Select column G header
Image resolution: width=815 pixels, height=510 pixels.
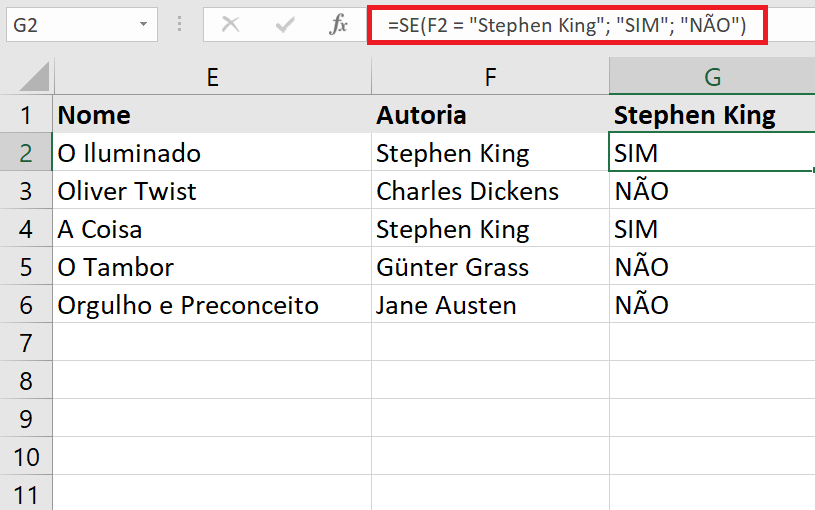click(x=712, y=76)
